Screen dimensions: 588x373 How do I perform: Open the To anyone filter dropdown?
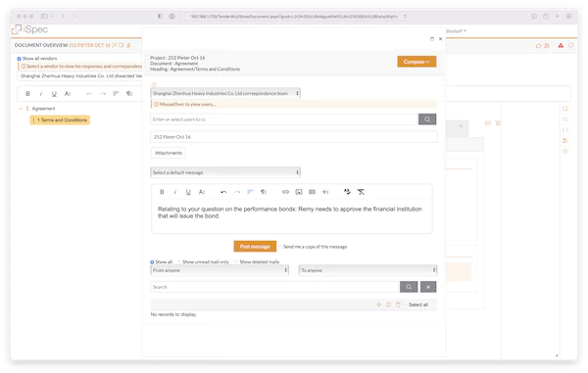(367, 270)
